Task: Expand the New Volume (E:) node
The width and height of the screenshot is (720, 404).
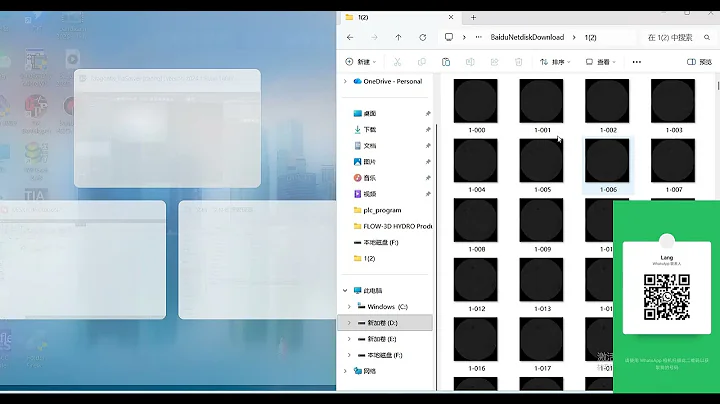Action: point(349,339)
